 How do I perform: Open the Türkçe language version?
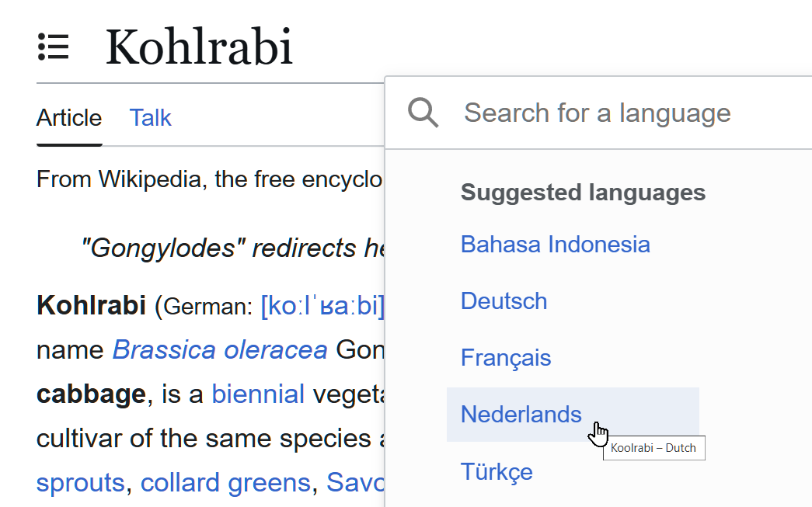(497, 472)
